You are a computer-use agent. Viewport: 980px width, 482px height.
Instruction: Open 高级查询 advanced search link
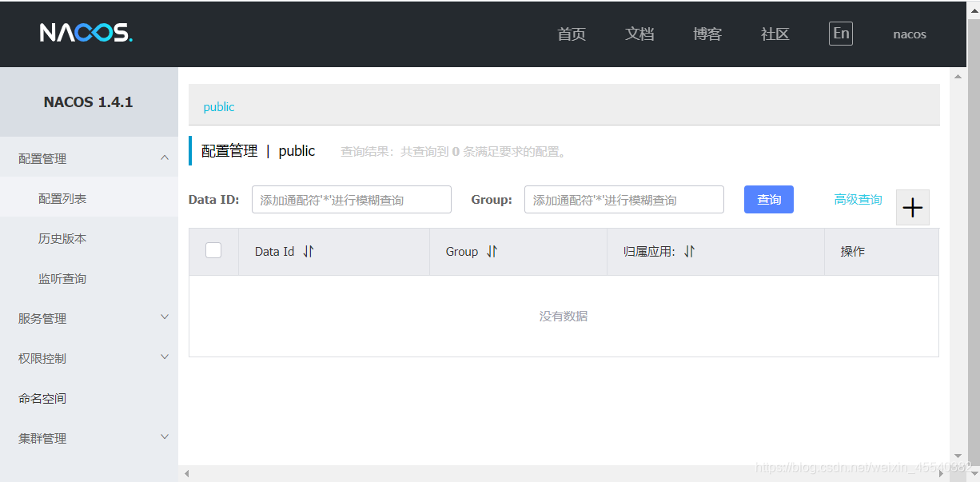pos(858,200)
